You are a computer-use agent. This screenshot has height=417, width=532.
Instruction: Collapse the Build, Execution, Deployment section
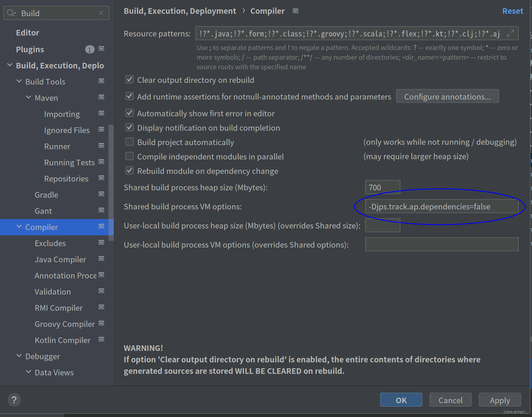pos(10,65)
